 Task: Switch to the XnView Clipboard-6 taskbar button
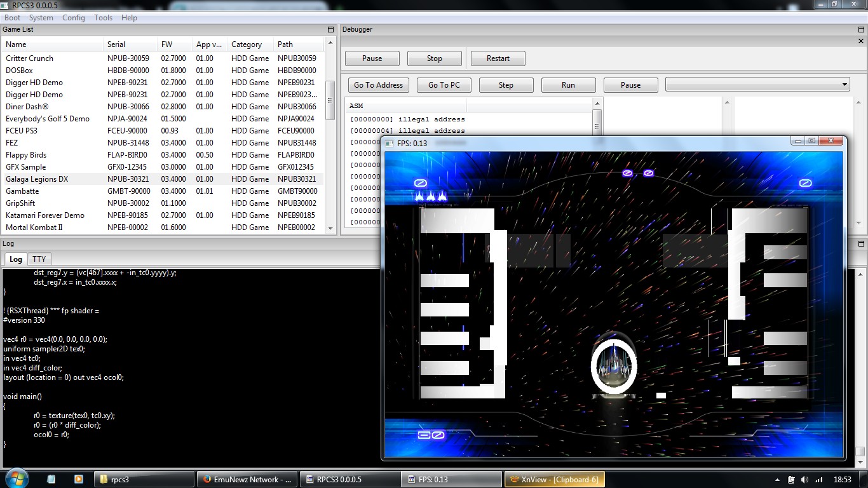[555, 479]
